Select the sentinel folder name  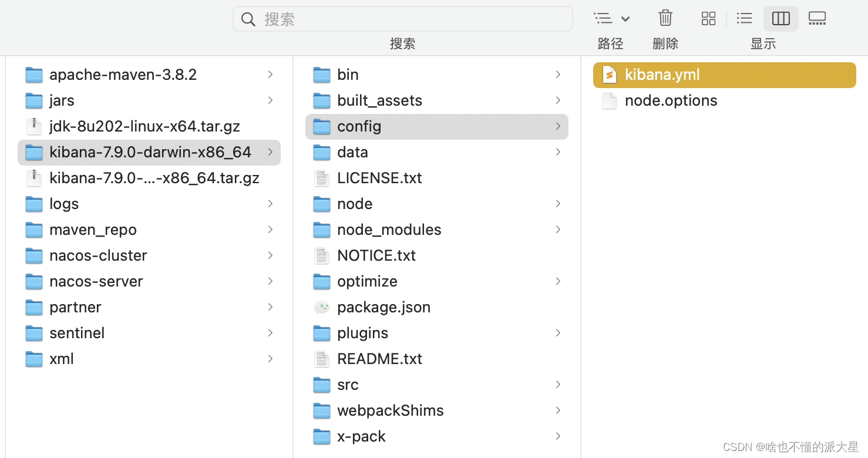tap(77, 333)
